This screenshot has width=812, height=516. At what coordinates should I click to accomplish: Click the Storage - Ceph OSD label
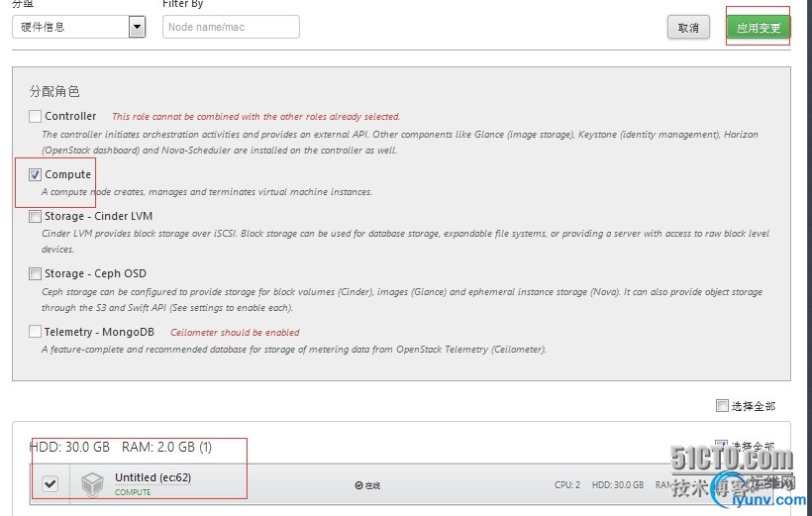coord(95,273)
